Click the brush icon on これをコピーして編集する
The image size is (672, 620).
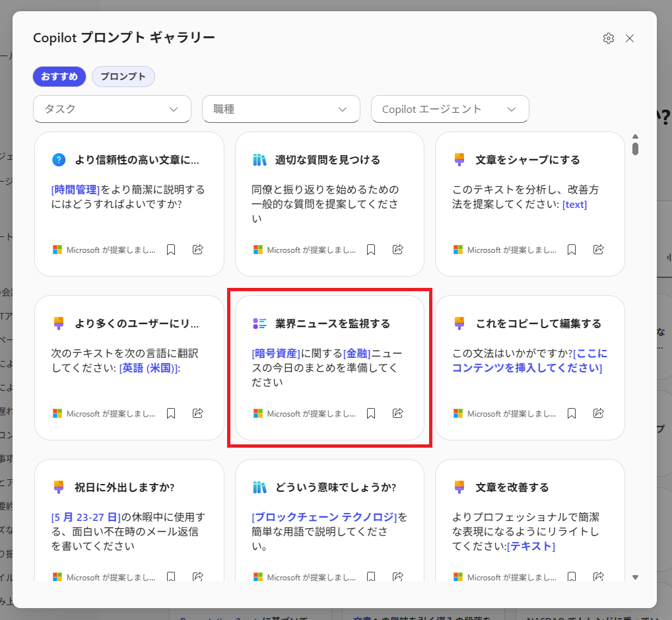coord(459,324)
